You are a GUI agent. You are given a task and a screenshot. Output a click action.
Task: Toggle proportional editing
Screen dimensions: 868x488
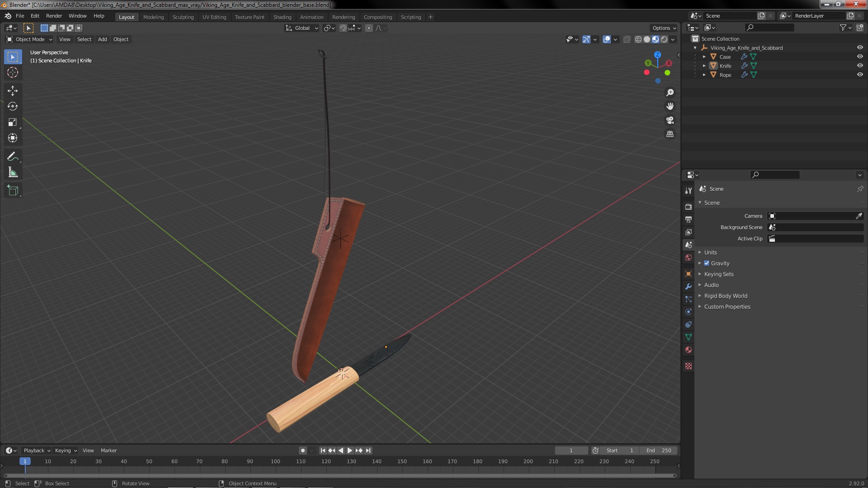(369, 28)
